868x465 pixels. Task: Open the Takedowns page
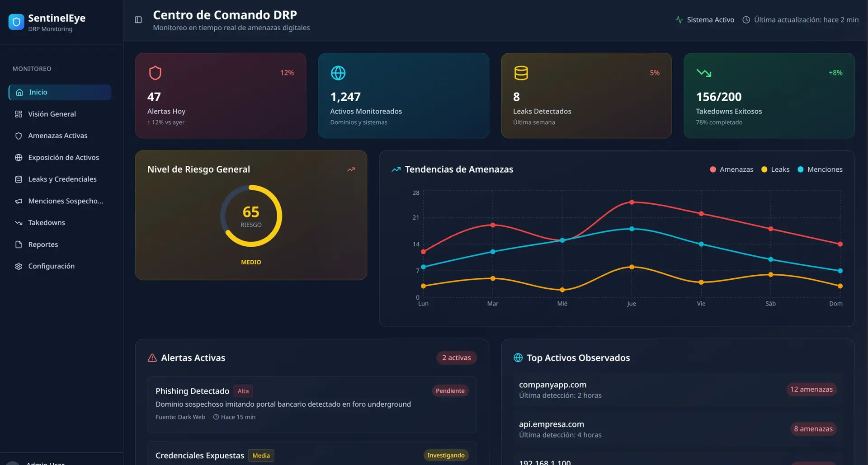(x=60, y=223)
